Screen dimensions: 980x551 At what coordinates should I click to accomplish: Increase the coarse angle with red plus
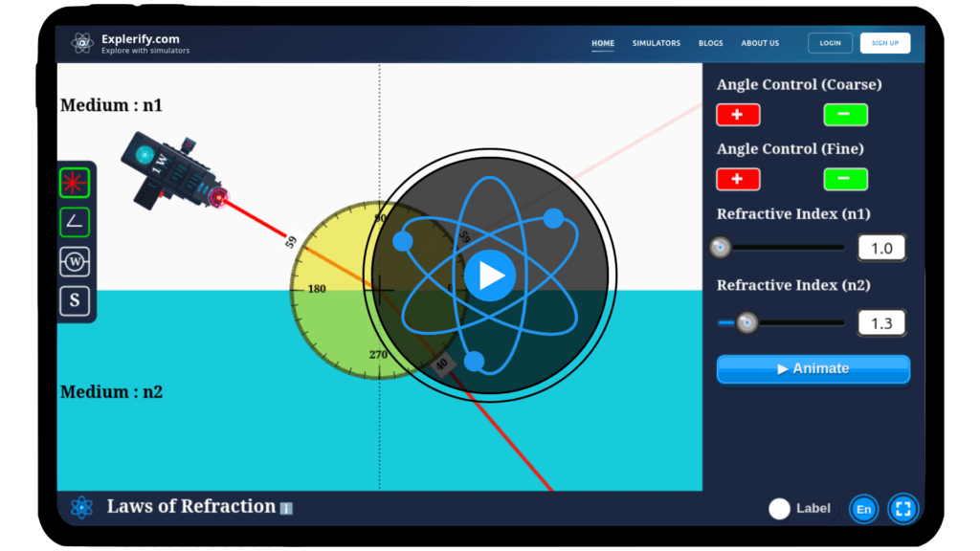(738, 115)
